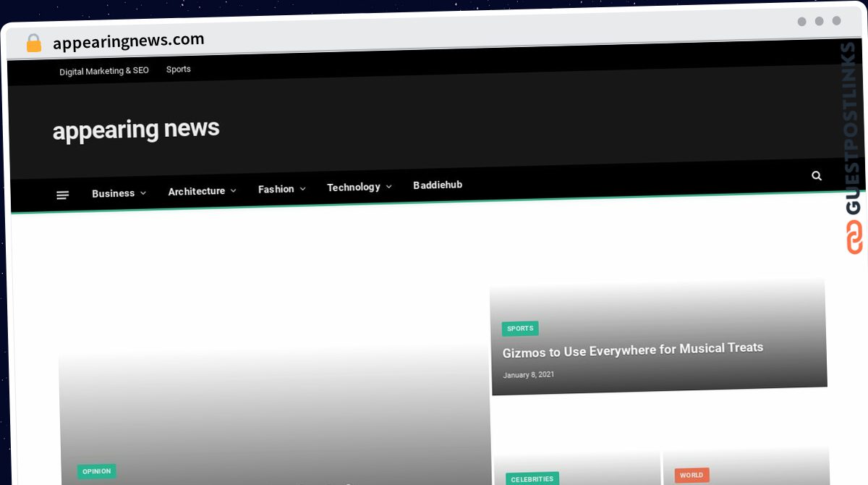
Task: Click the padlock icon beside the URL
Action: (x=33, y=43)
